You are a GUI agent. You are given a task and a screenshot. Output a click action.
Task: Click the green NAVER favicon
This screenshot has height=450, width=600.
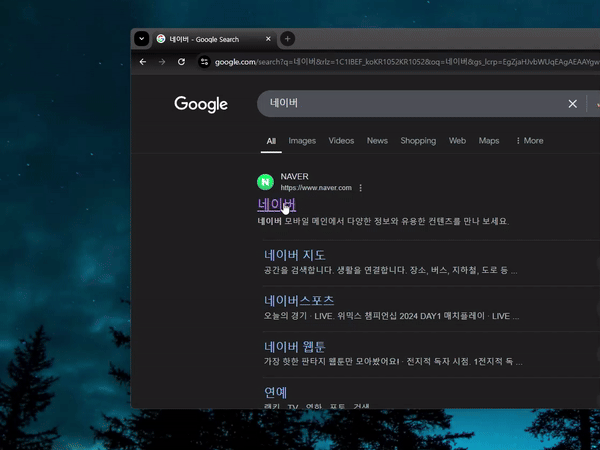pyautogui.click(x=265, y=182)
